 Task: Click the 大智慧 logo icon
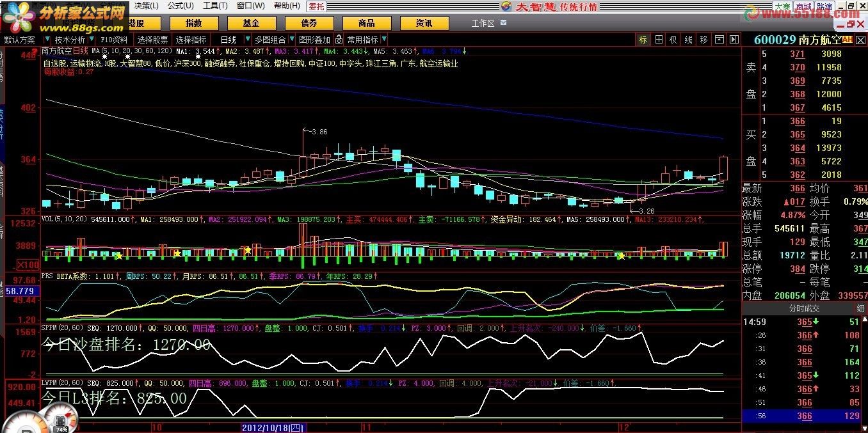pyautogui.click(x=506, y=6)
